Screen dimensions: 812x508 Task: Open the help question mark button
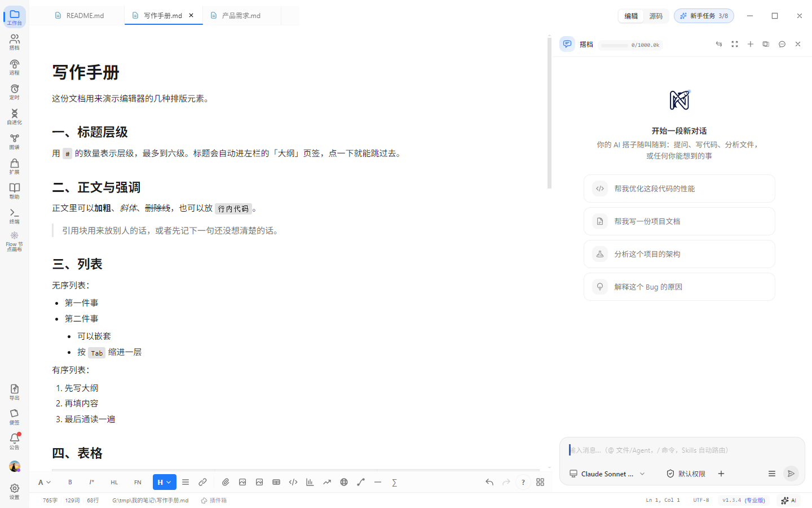click(523, 482)
